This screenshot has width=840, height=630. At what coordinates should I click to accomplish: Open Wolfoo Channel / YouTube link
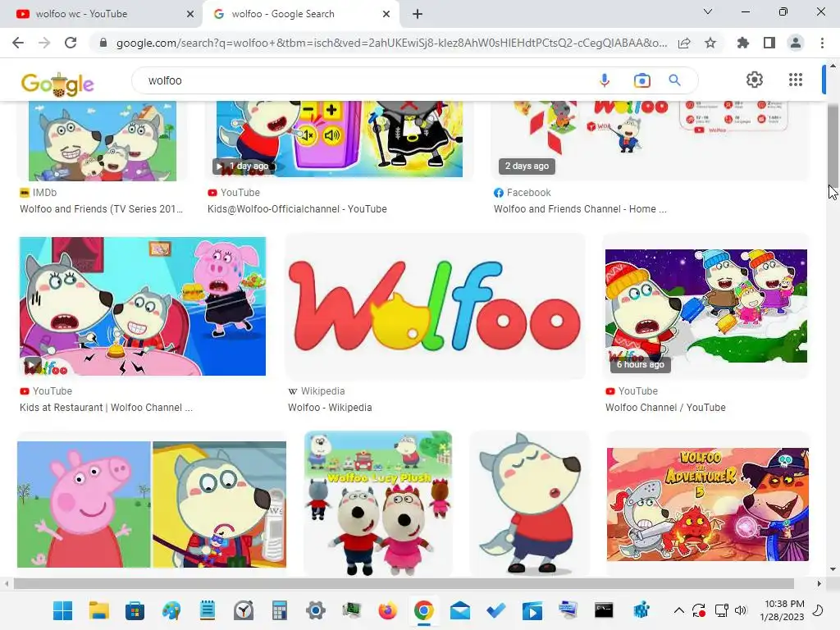(x=665, y=407)
